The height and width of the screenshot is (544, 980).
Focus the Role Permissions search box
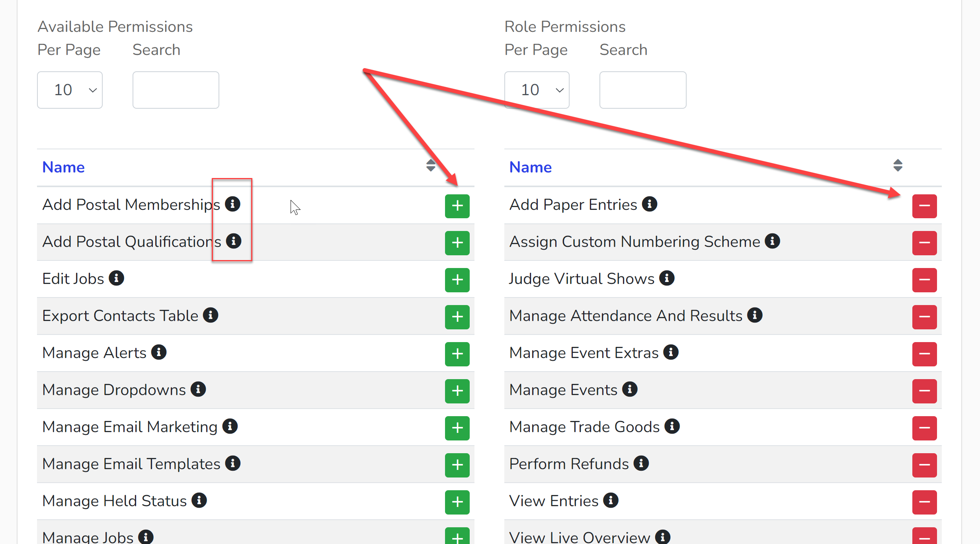click(643, 90)
